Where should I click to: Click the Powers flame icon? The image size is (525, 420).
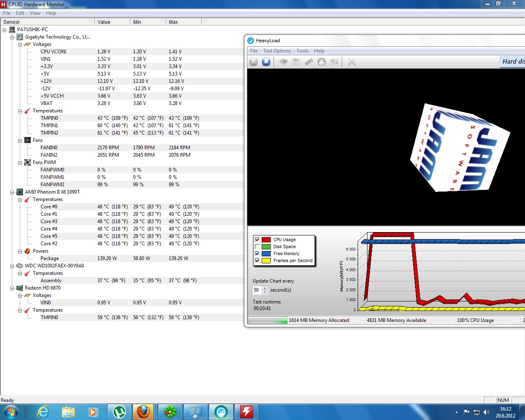[x=27, y=251]
